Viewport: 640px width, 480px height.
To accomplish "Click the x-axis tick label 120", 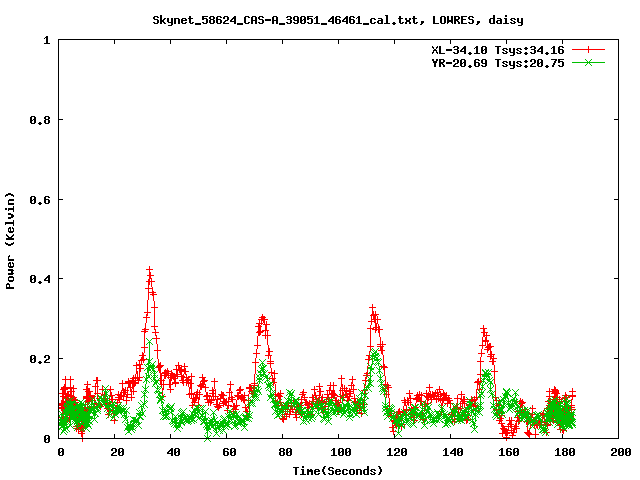I will 397,452.
